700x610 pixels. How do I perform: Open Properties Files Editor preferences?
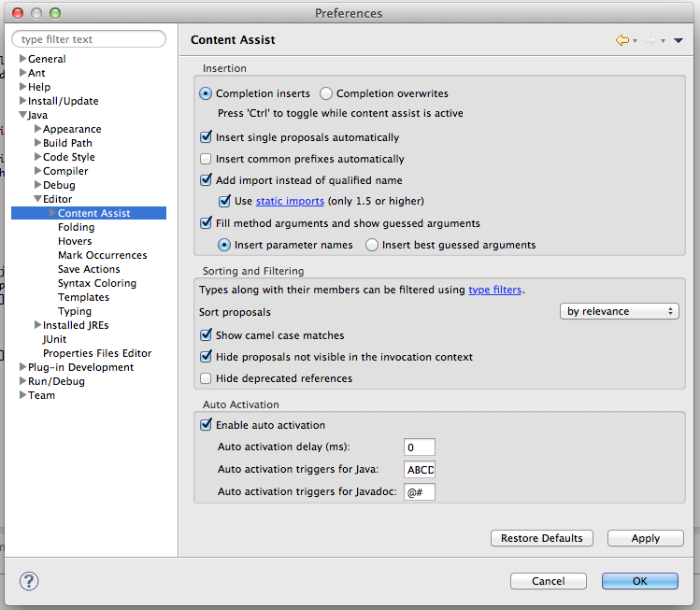97,353
